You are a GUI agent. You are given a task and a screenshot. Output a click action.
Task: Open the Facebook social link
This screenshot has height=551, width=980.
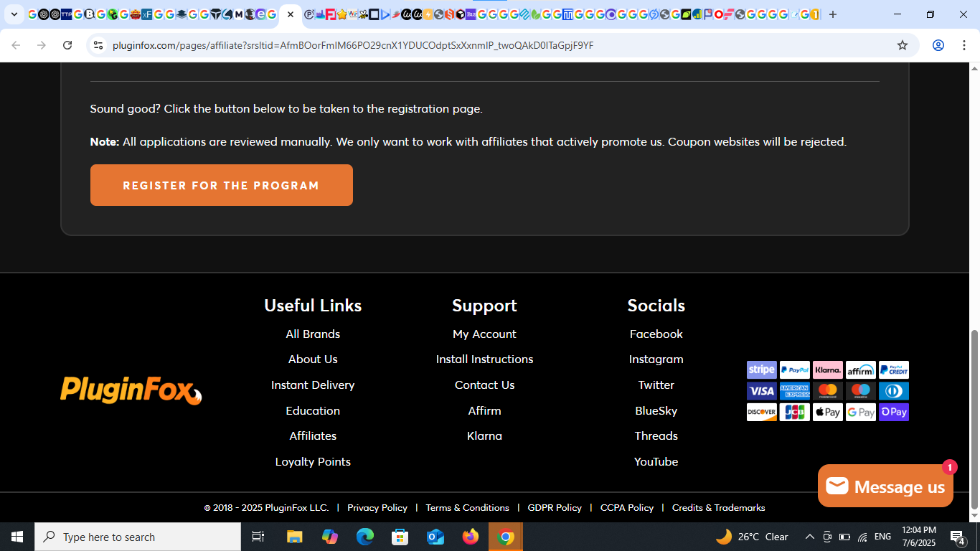pyautogui.click(x=656, y=334)
